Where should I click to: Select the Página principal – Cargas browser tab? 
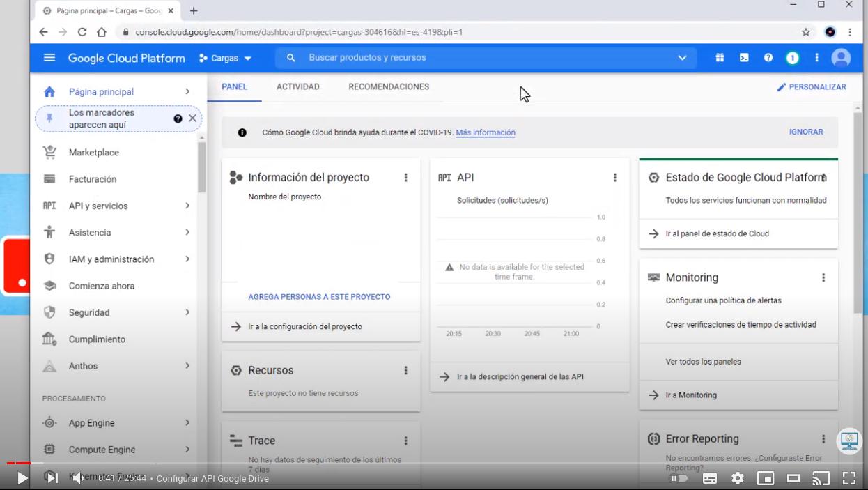point(107,11)
